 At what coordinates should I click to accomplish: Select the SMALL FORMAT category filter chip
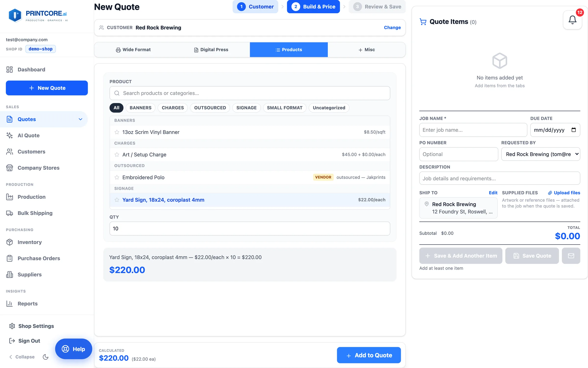point(284,108)
